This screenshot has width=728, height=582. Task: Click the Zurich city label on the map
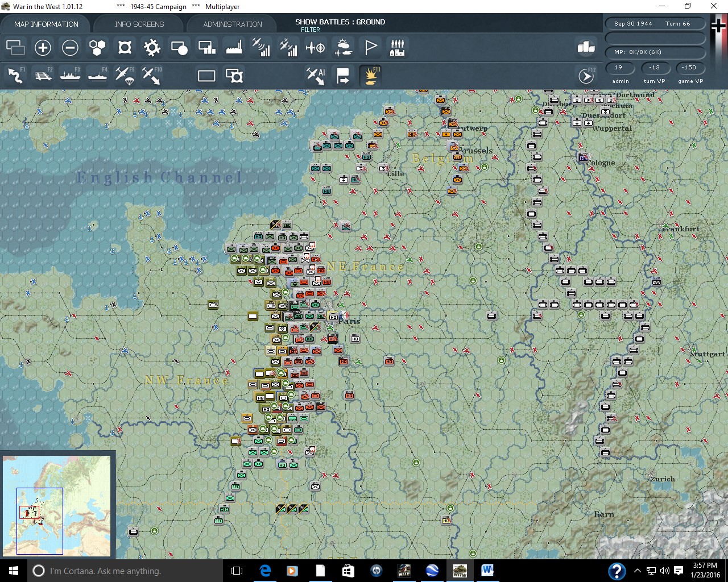pyautogui.click(x=663, y=479)
